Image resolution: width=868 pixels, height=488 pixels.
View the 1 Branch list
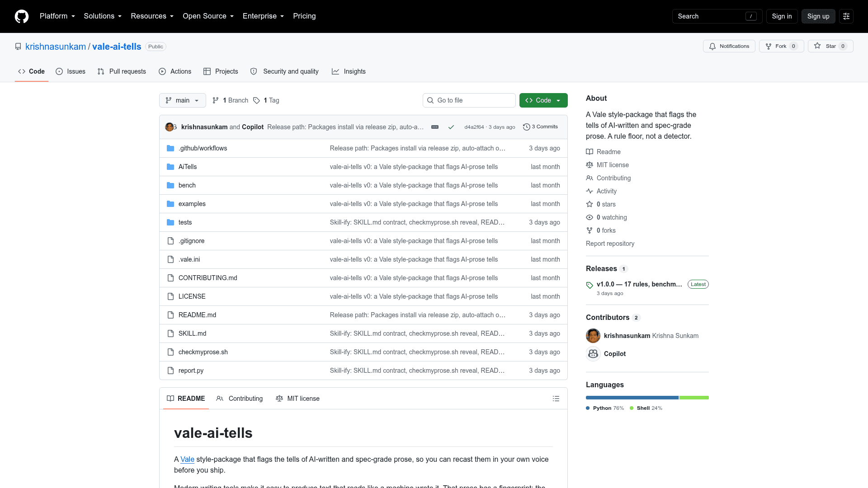coord(231,100)
